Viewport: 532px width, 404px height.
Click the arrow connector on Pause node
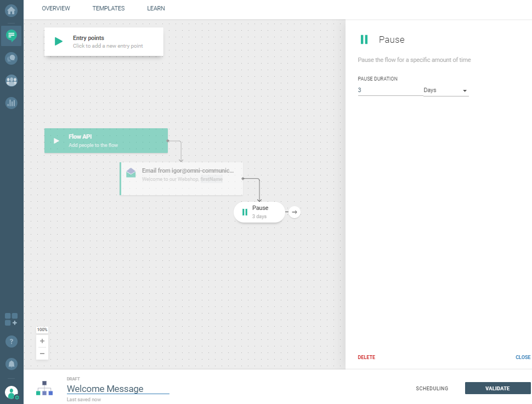[x=295, y=212]
